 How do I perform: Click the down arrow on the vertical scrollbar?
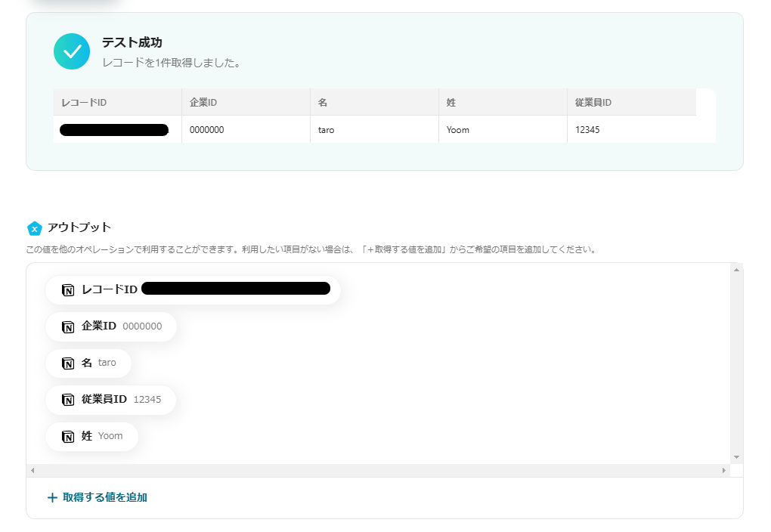pyautogui.click(x=735, y=456)
